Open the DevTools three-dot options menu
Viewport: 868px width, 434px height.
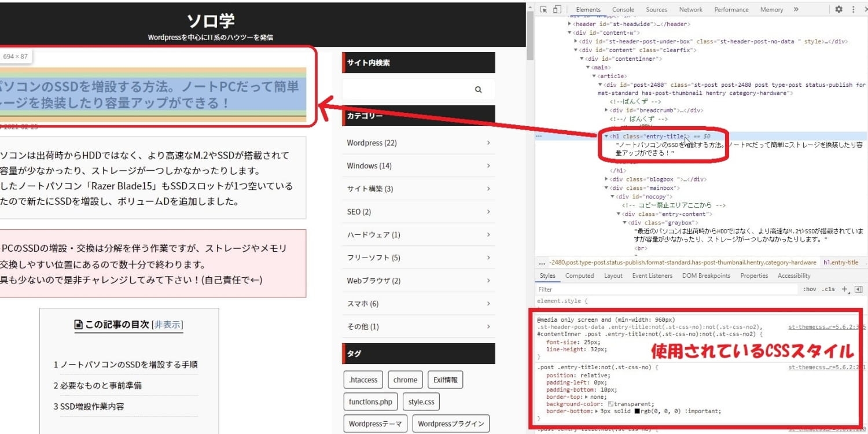point(853,9)
